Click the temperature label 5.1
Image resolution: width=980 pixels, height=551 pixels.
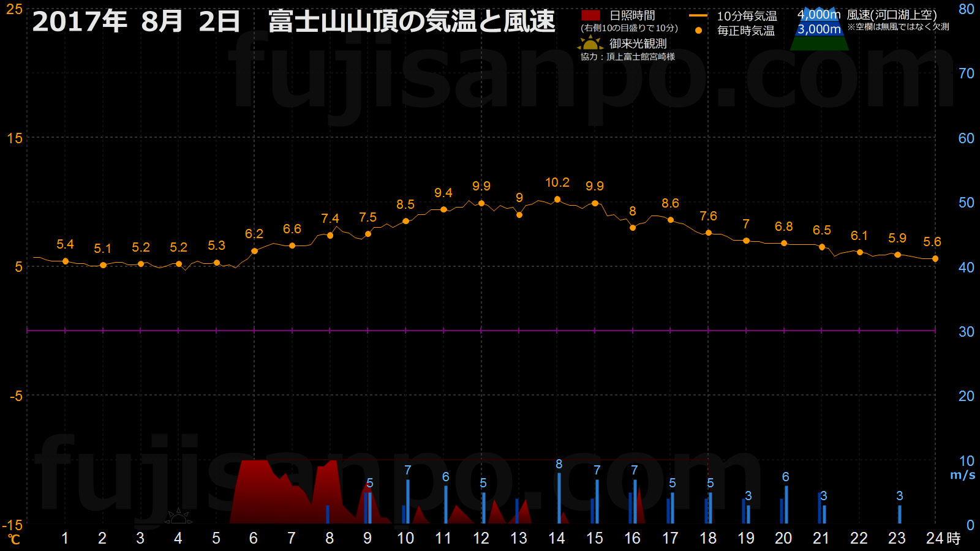tap(102, 249)
